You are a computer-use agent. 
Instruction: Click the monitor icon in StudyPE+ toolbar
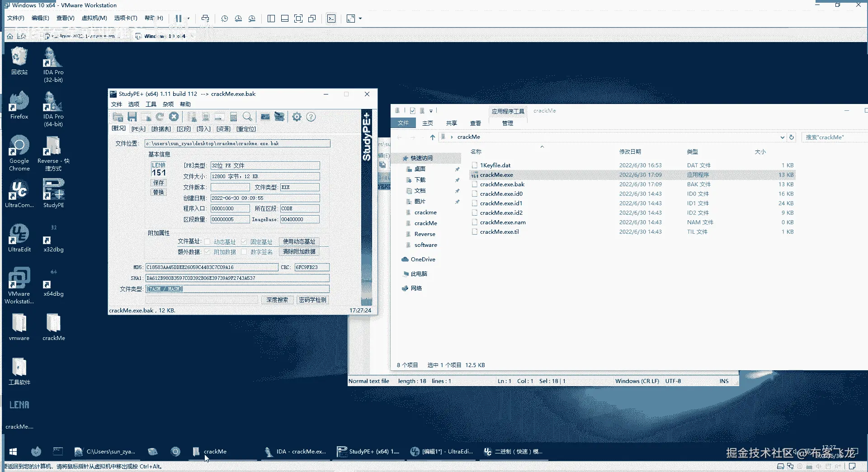(x=265, y=117)
